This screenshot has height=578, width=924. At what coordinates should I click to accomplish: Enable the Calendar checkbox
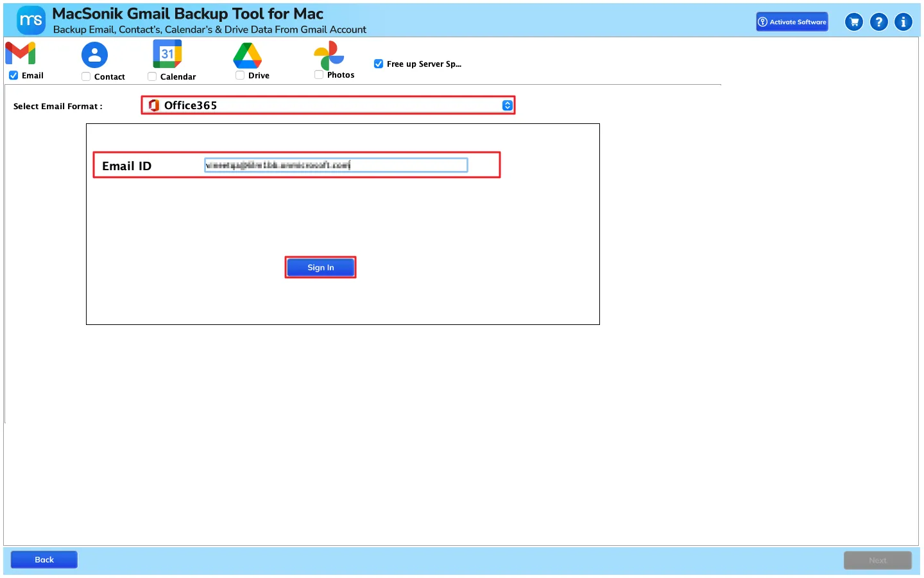[x=152, y=76]
